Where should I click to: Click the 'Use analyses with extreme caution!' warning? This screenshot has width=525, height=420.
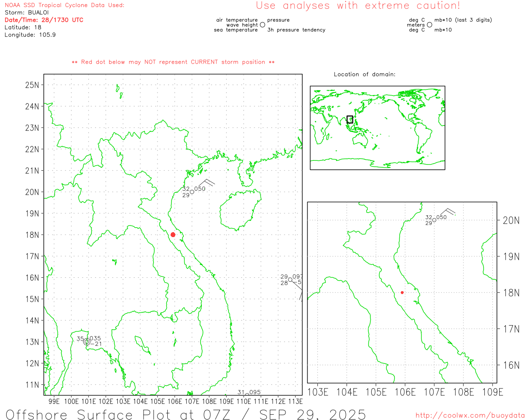click(358, 6)
